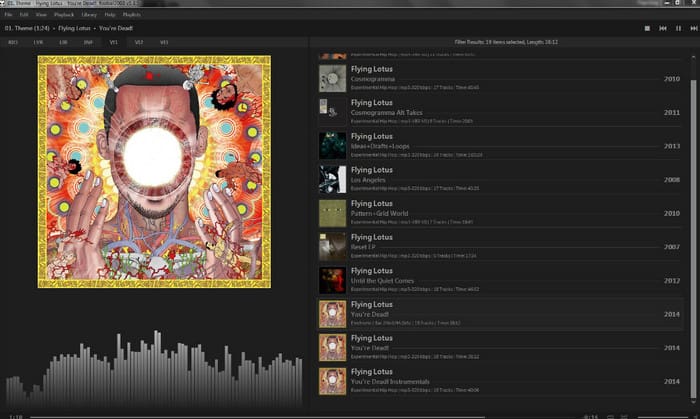Switch to the VI2 tab

coord(139,42)
